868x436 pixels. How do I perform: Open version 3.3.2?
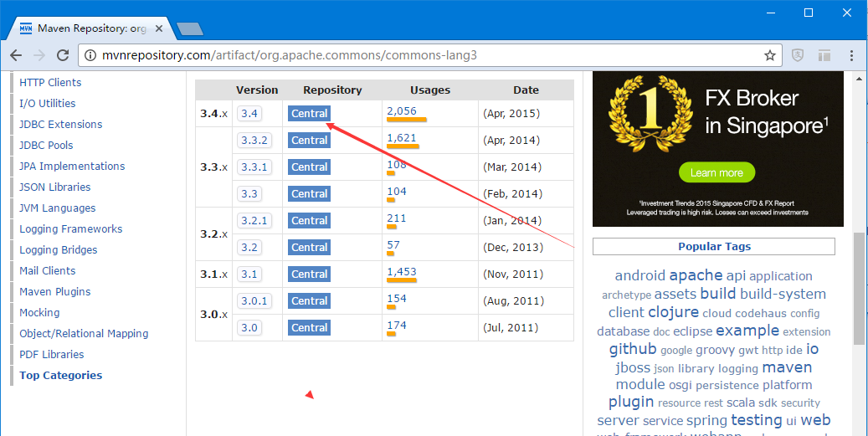pos(254,140)
